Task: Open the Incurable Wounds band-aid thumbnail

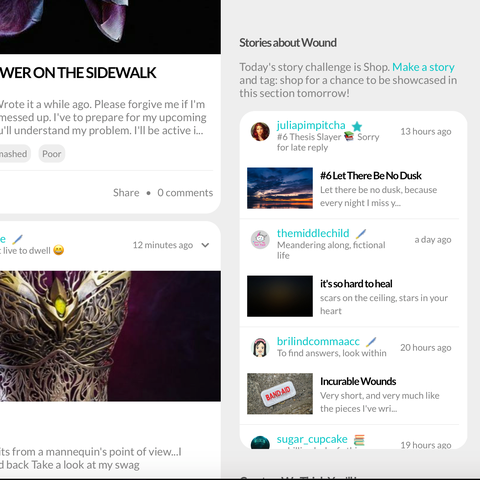Action: pos(280,394)
